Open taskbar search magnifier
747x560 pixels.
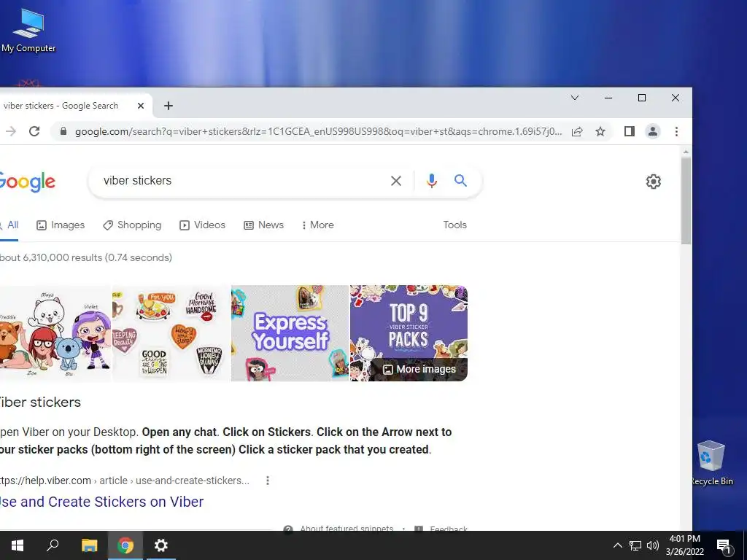53,545
